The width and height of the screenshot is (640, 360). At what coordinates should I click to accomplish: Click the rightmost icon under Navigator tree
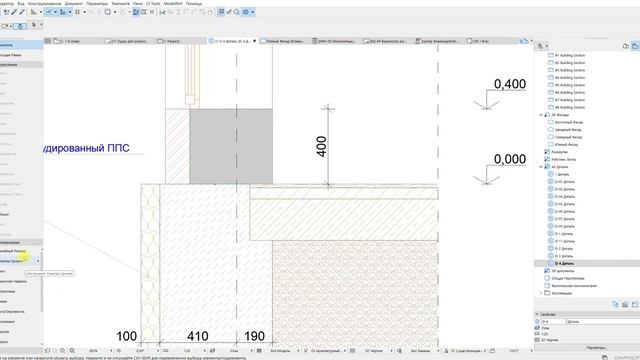pyautogui.click(x=635, y=304)
